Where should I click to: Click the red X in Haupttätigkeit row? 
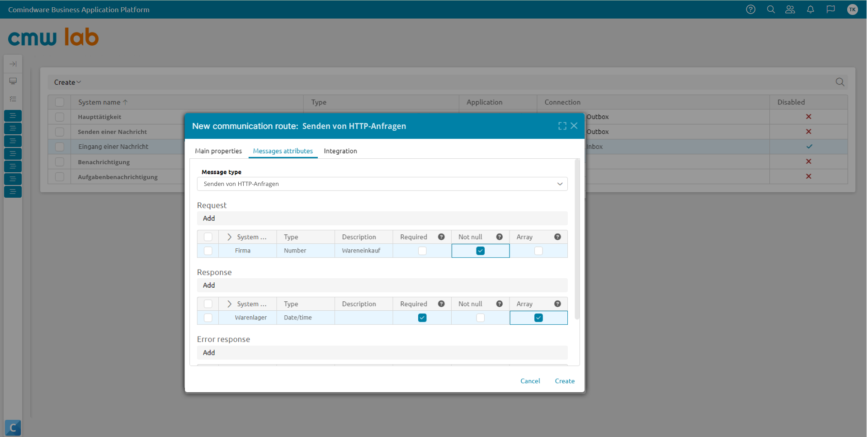coord(809,117)
